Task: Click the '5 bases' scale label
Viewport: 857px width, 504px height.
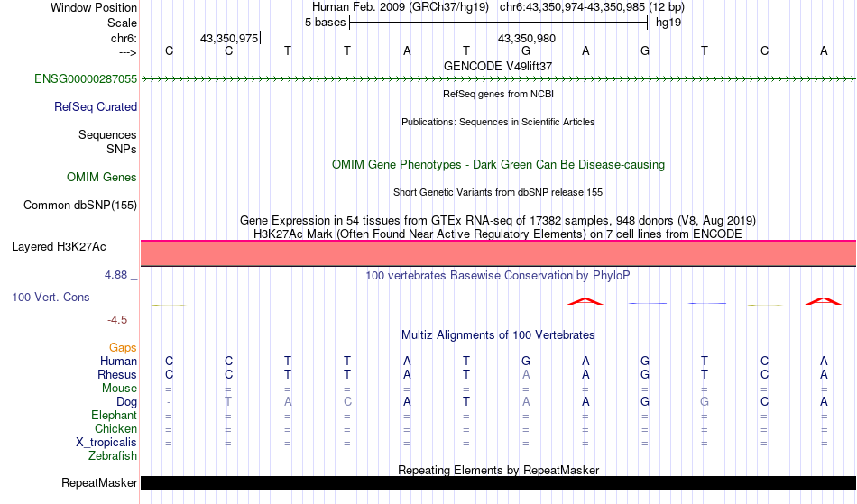Action: pyautogui.click(x=325, y=23)
